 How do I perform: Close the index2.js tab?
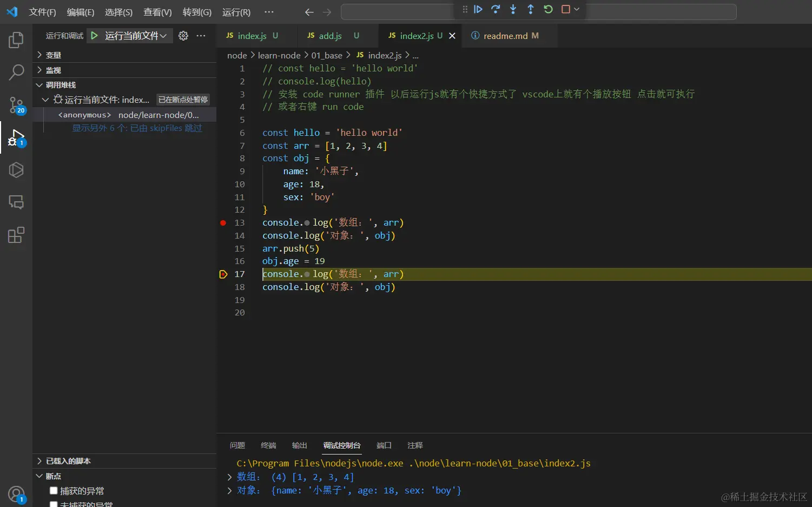452,36
